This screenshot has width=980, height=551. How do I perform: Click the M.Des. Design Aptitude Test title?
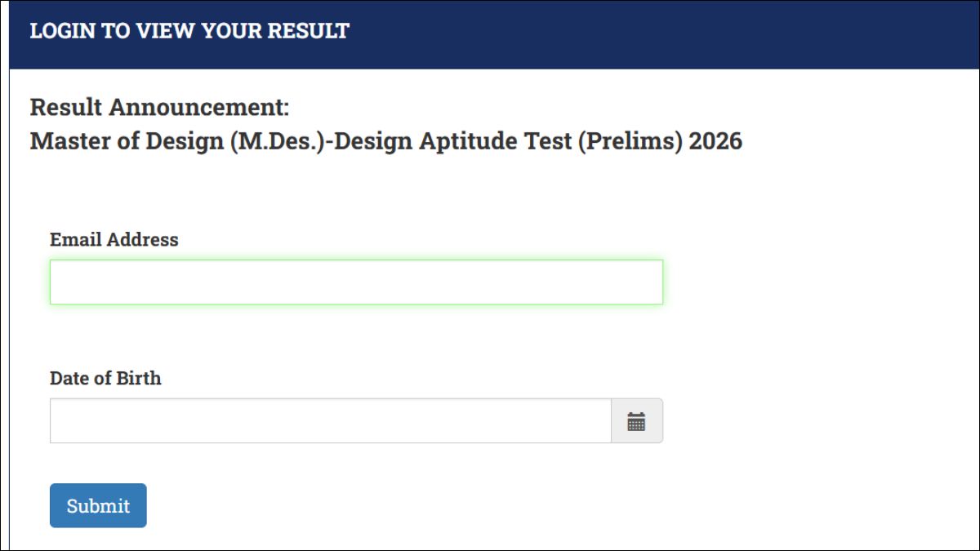coord(385,140)
